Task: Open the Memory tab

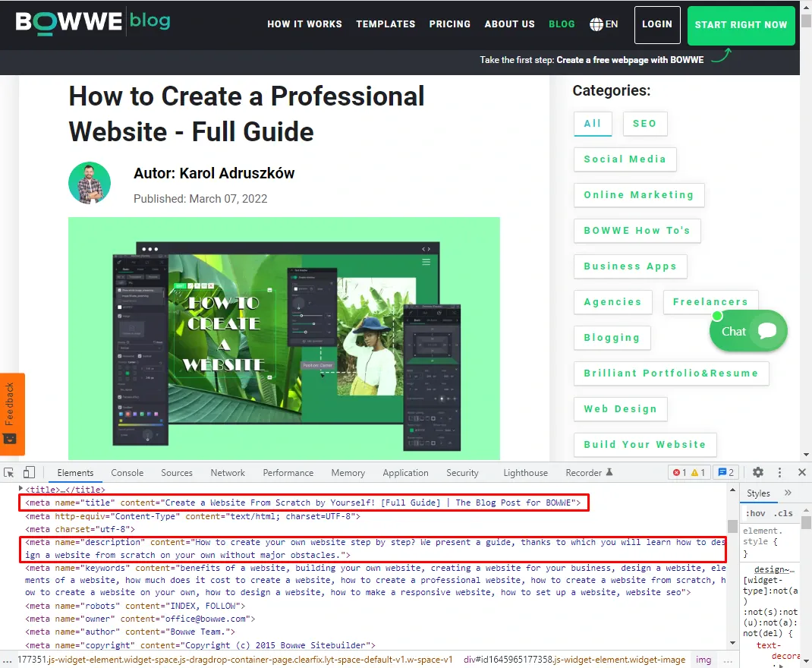Action: [x=348, y=473]
